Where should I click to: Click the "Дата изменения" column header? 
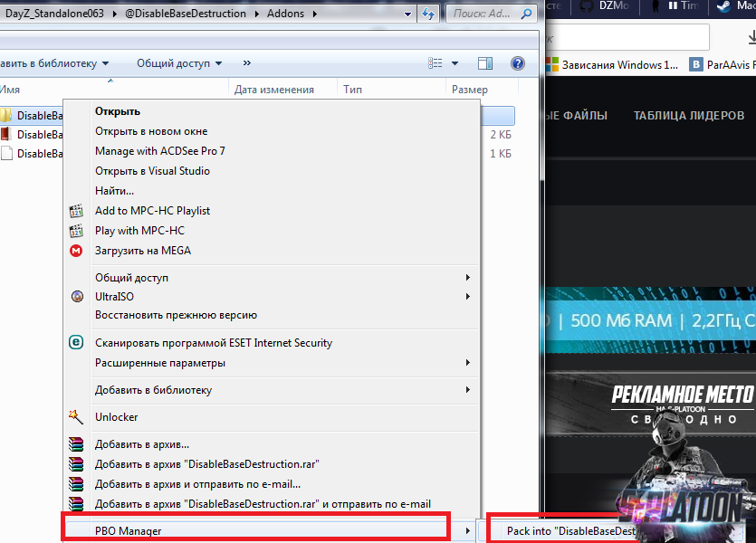pos(273,90)
